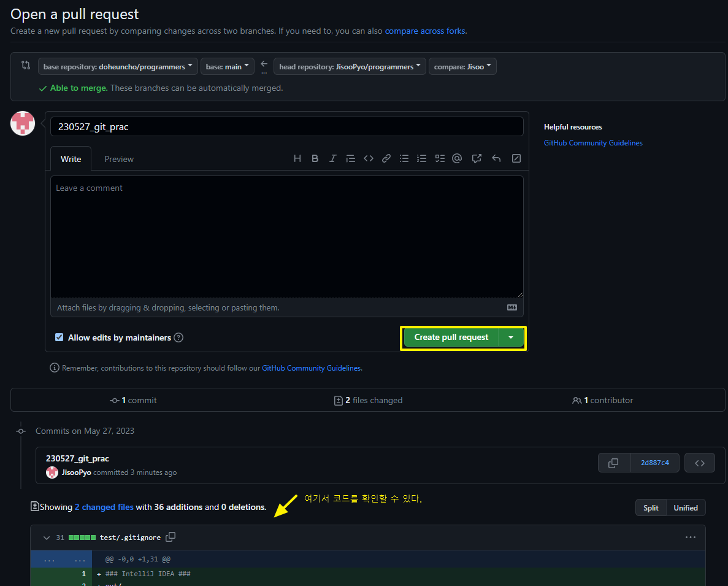
Task: Browse repository at commit 2d887c4
Action: click(x=700, y=463)
